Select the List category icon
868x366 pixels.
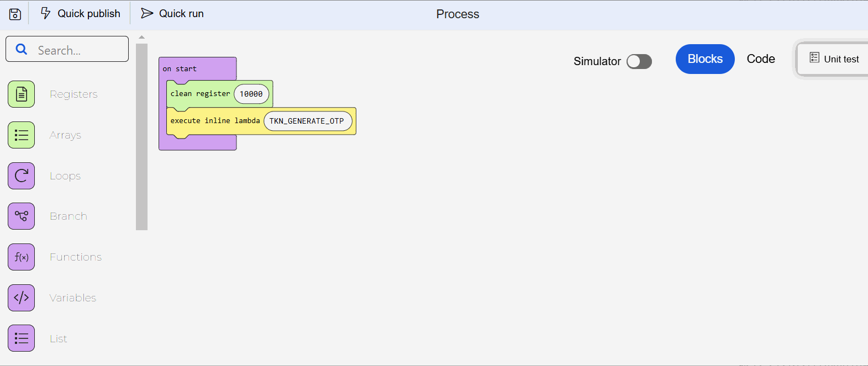21,338
